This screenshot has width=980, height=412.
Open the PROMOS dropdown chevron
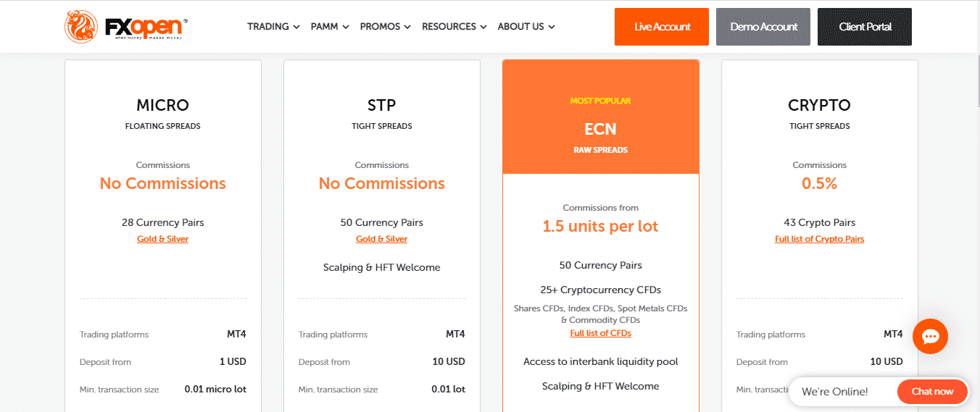pos(407,27)
